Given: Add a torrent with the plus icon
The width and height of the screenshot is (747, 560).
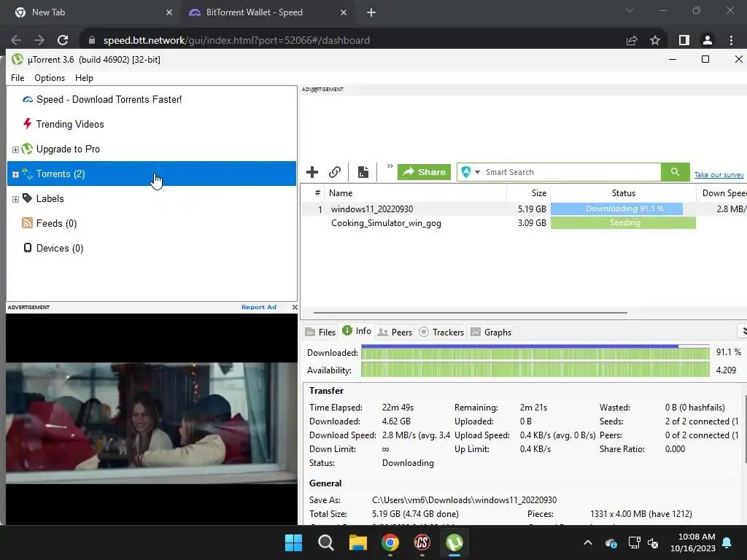Looking at the screenshot, I should pos(312,172).
